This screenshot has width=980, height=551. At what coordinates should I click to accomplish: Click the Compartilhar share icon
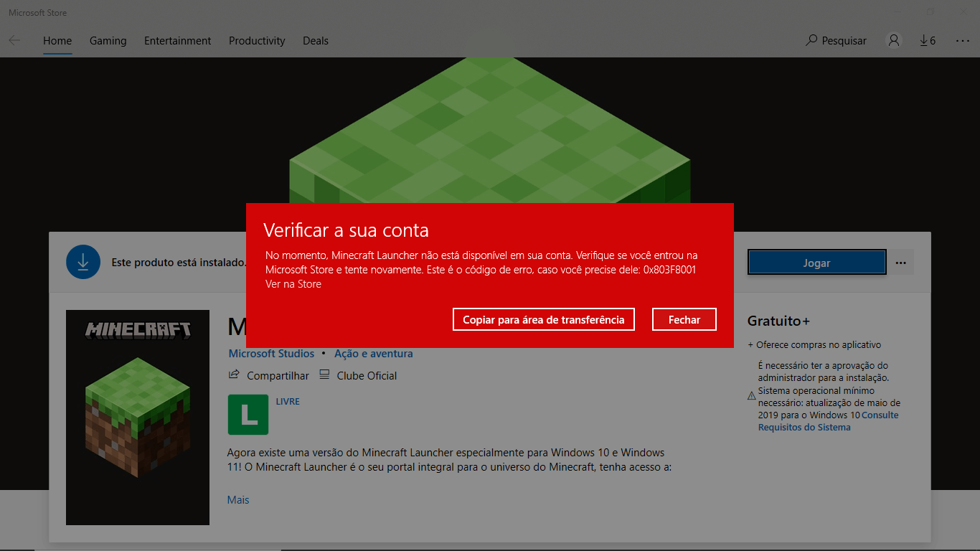click(234, 375)
